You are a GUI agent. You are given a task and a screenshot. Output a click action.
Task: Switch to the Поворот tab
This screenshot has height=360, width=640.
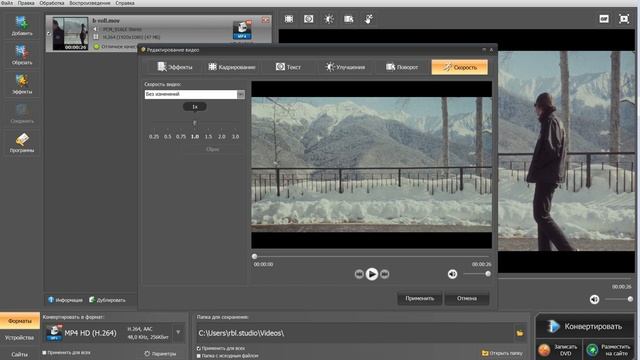point(402,67)
